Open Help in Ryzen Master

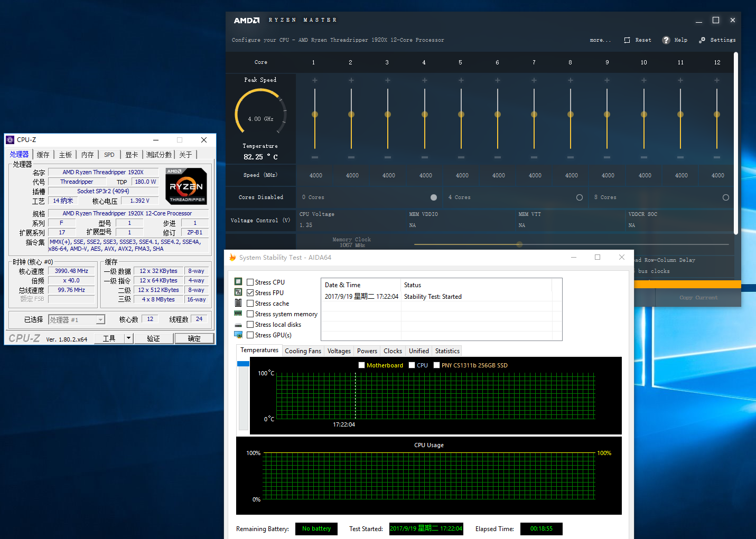click(x=675, y=40)
